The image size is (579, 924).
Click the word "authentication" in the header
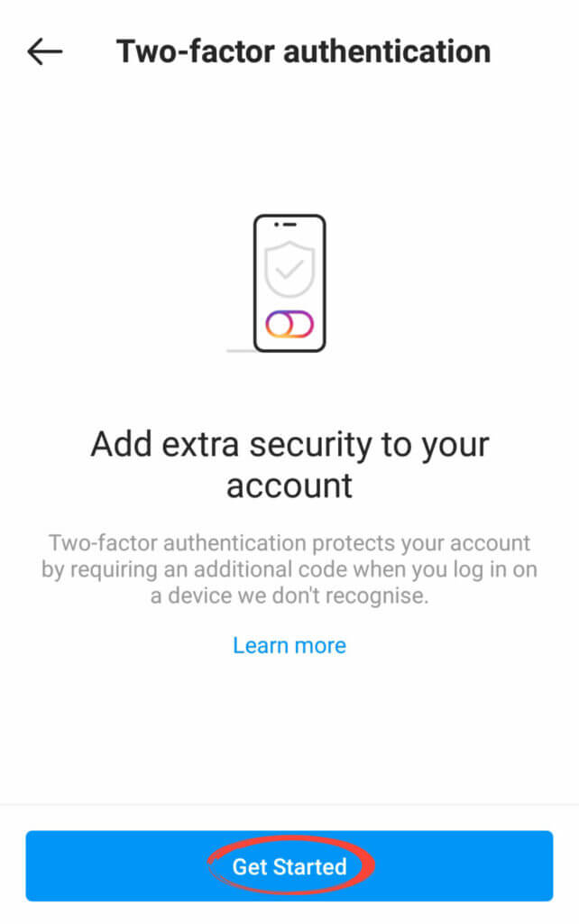click(x=387, y=51)
